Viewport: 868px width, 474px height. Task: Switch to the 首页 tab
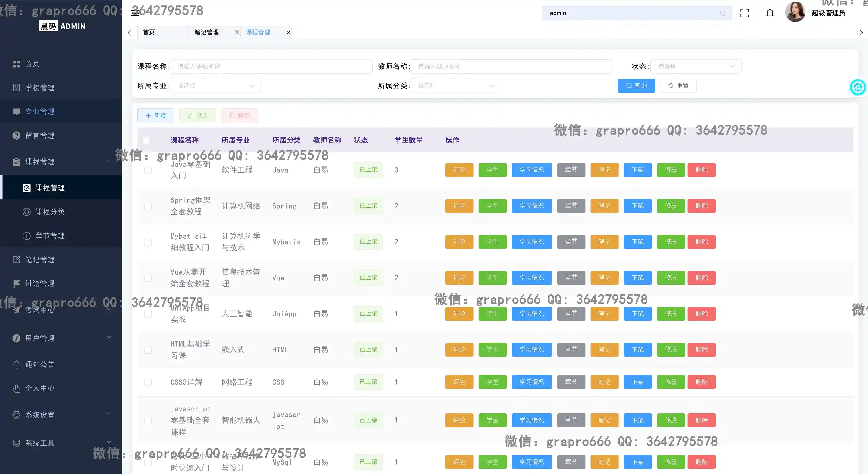tap(149, 33)
